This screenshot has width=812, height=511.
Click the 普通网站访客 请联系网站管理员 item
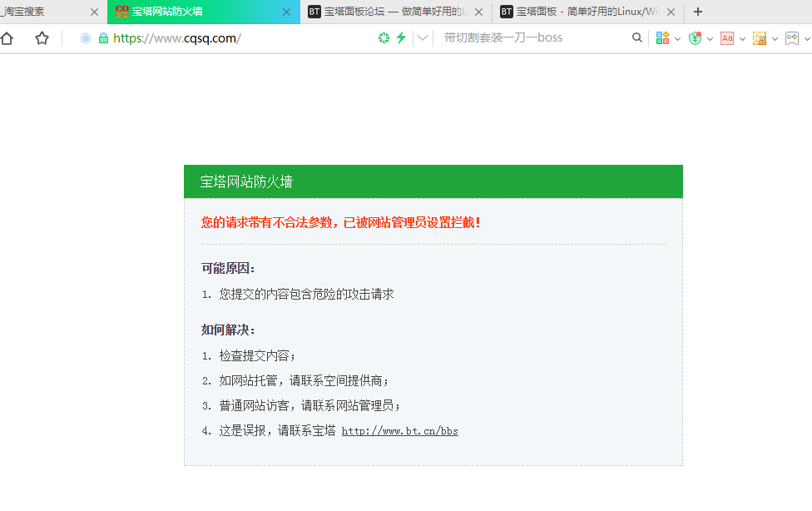(309, 406)
